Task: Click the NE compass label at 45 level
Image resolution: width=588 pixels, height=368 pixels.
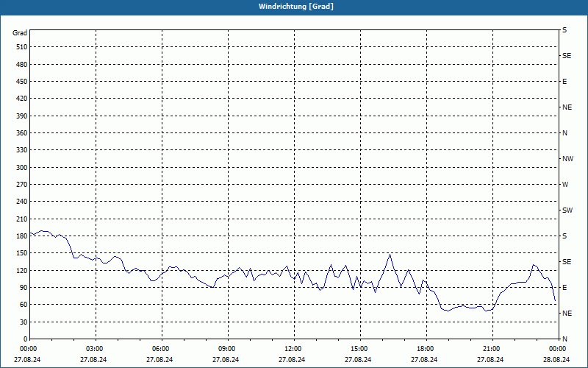Action: pyautogui.click(x=567, y=314)
